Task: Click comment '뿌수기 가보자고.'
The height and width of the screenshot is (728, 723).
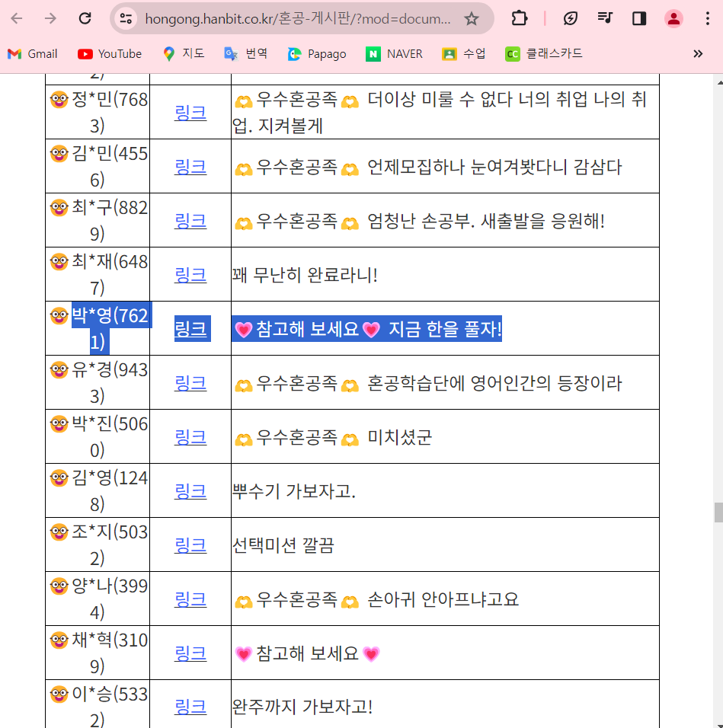Action: click(x=294, y=491)
